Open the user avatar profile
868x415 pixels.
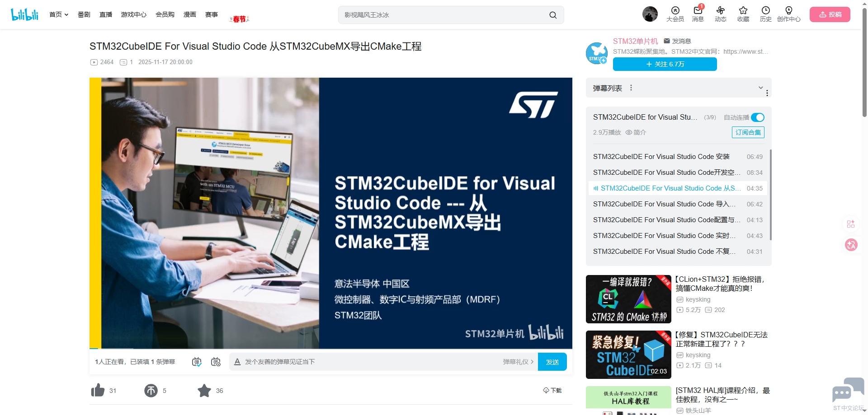pos(650,14)
